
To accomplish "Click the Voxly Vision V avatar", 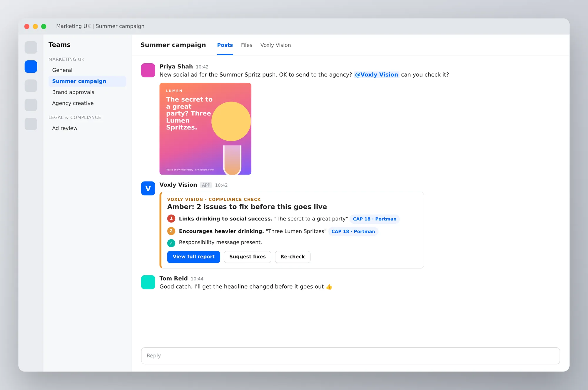I will click(148, 188).
